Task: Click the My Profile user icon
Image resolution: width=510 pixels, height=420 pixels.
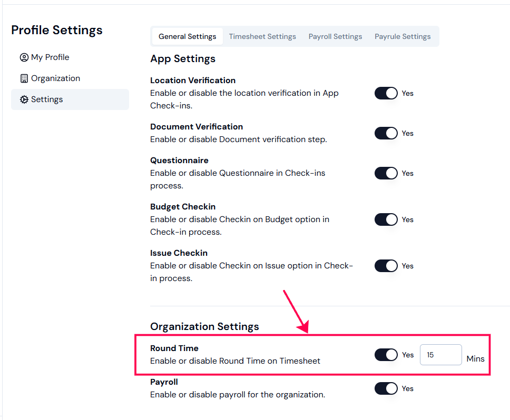Action: (x=24, y=57)
